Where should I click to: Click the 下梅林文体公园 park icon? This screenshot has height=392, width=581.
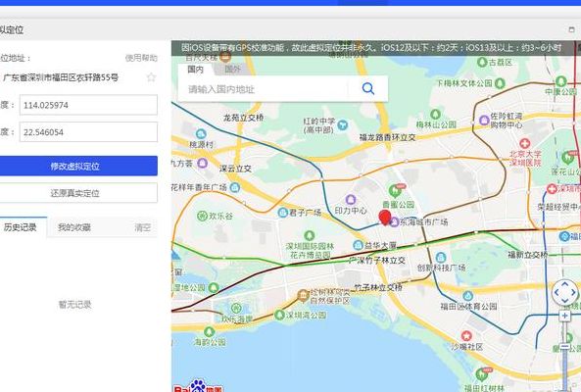click(x=500, y=82)
